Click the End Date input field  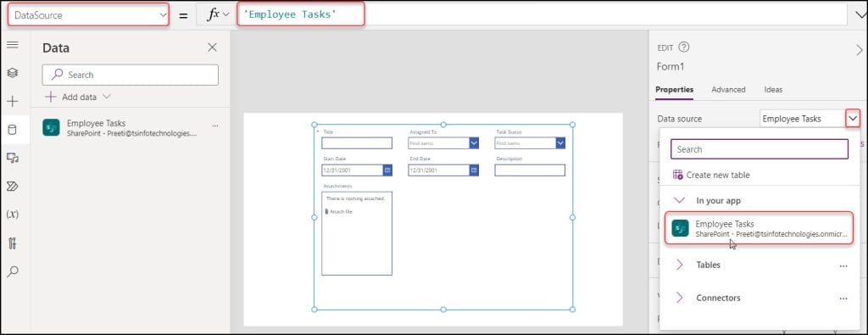point(438,170)
